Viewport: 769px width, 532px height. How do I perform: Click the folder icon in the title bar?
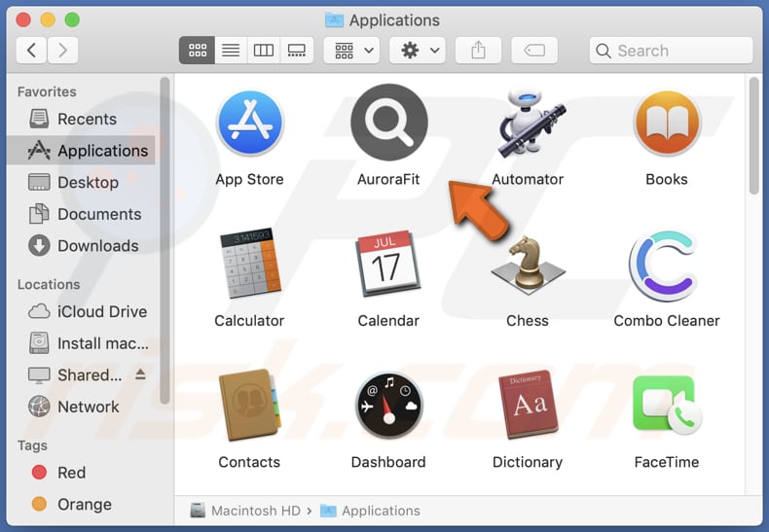click(334, 20)
